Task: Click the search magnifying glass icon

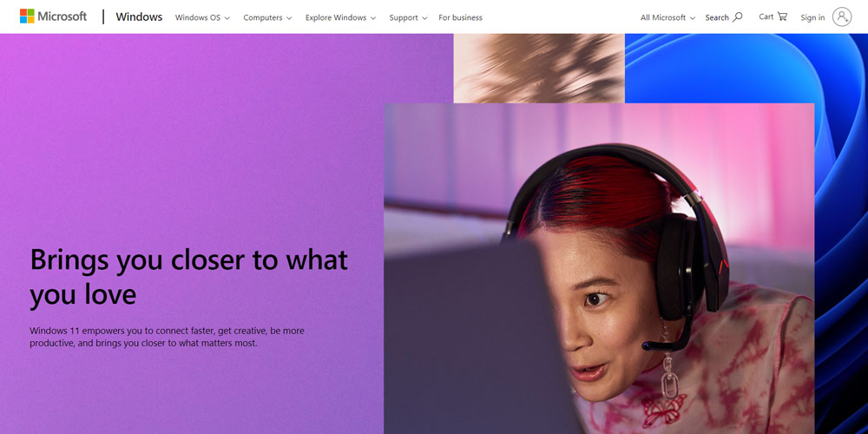Action: (x=737, y=17)
